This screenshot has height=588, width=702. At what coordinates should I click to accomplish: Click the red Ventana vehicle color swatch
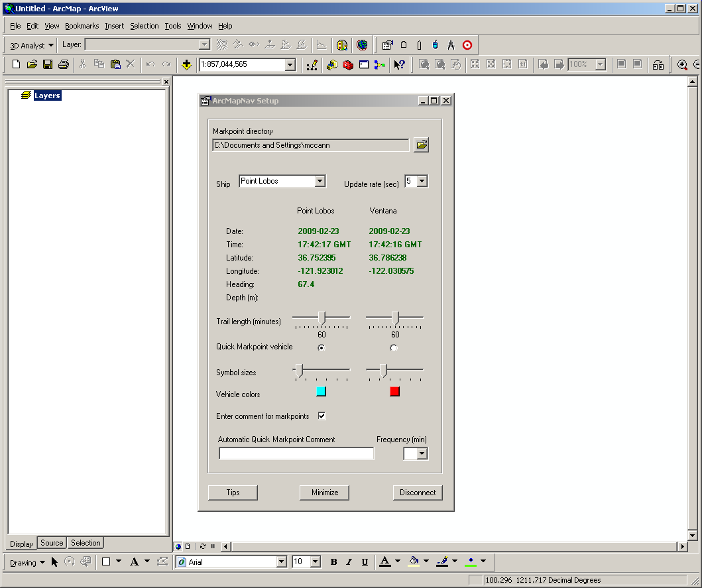[x=394, y=391]
